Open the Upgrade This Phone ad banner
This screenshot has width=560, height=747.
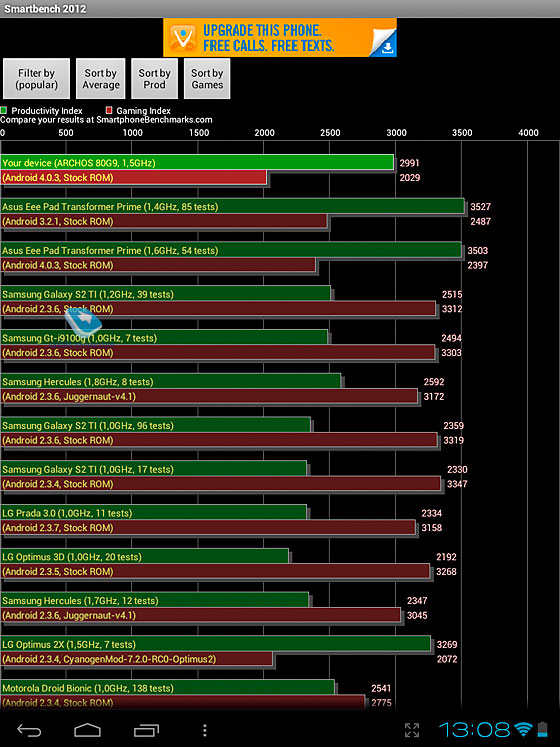coord(280,38)
